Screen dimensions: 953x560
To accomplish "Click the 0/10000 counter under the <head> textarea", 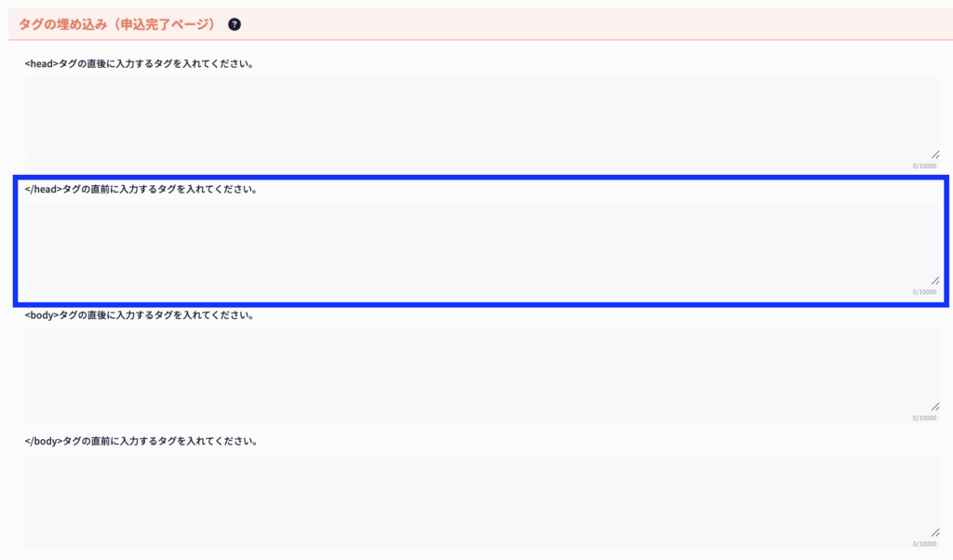I will [x=924, y=167].
